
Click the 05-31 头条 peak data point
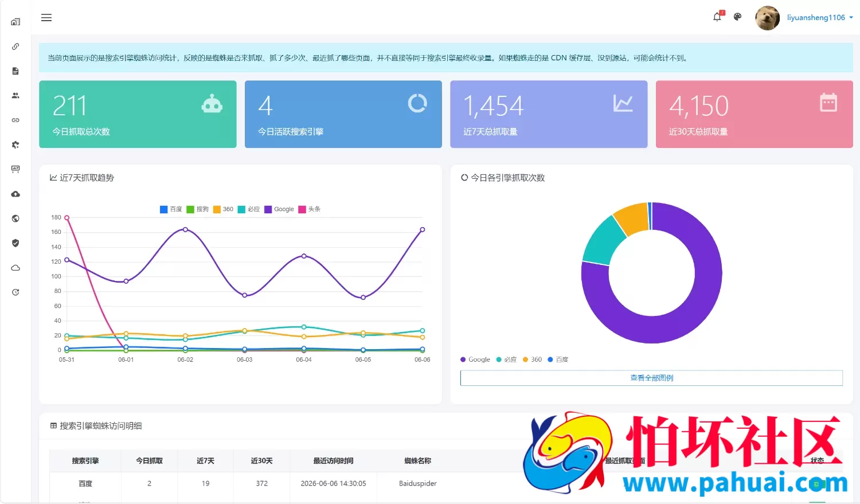pyautogui.click(x=67, y=218)
